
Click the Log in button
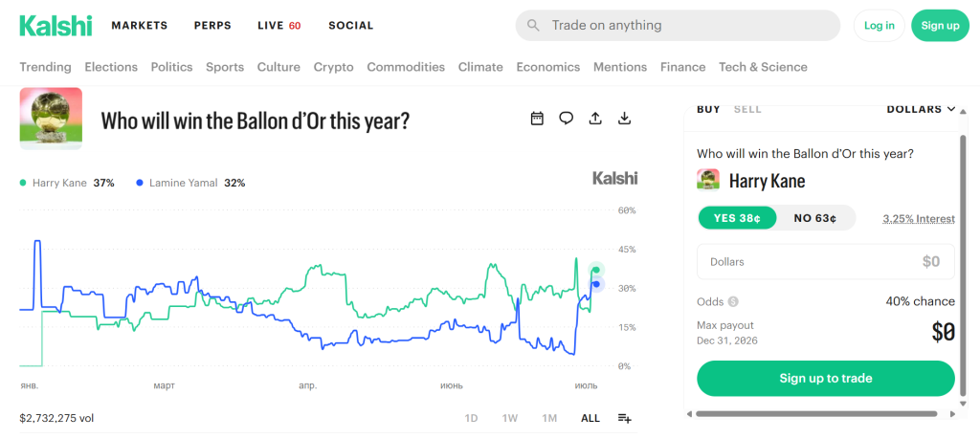pyautogui.click(x=880, y=26)
